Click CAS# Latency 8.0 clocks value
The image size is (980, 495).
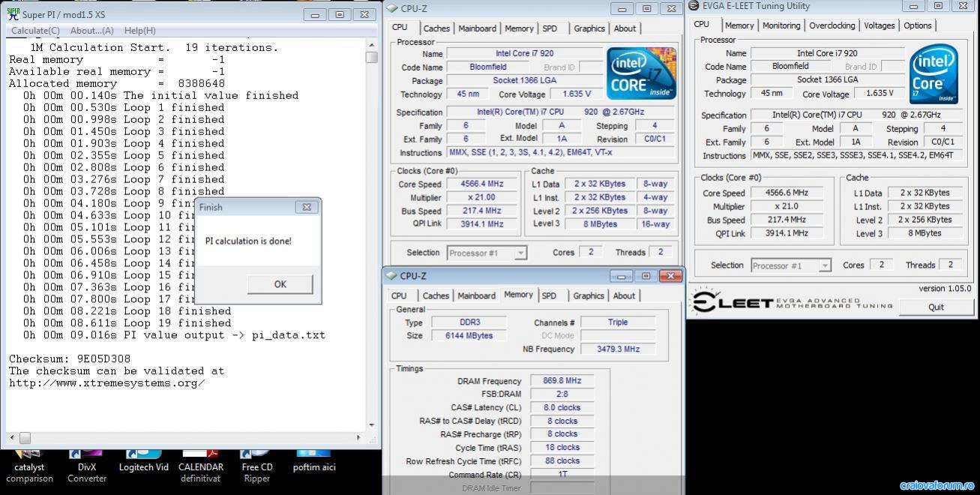tap(562, 408)
